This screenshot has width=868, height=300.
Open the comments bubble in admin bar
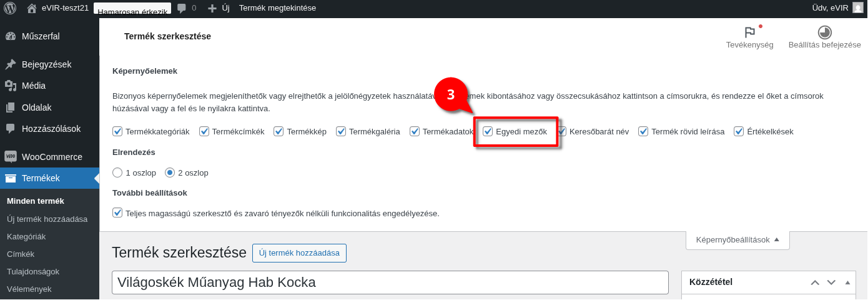pyautogui.click(x=182, y=8)
